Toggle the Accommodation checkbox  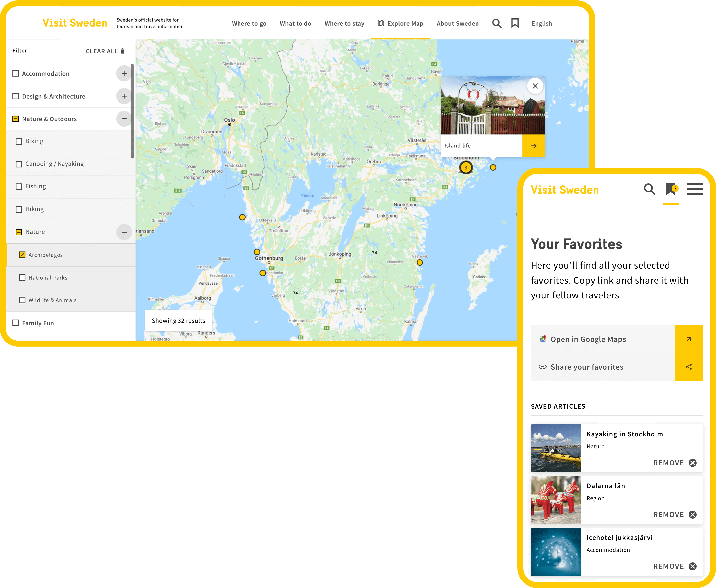[16, 73]
